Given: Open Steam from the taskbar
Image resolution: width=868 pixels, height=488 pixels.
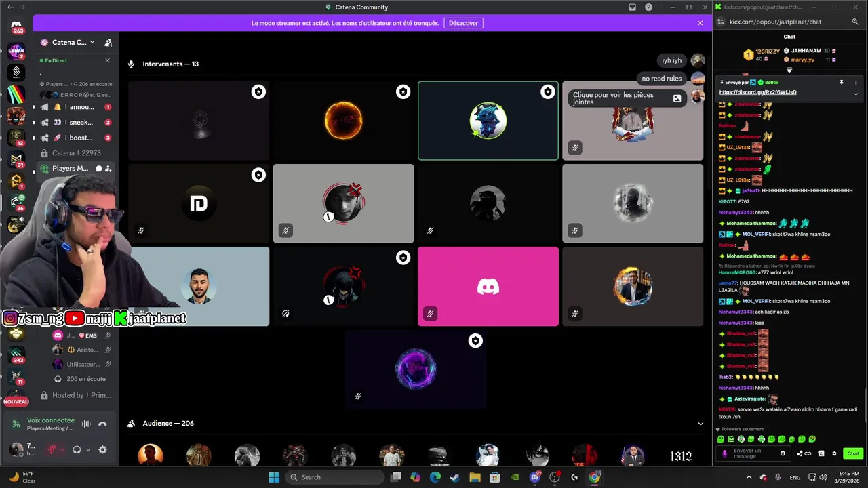Looking at the screenshot, I should [x=454, y=477].
